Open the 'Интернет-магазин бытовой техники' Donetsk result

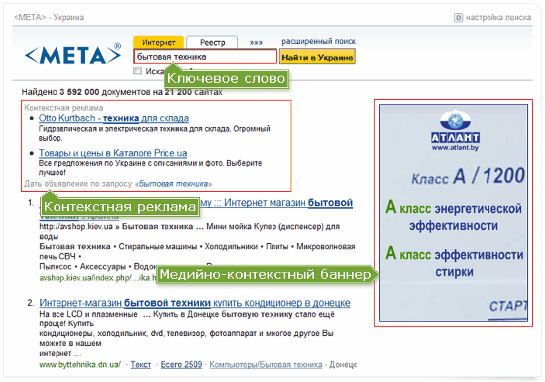pos(195,303)
